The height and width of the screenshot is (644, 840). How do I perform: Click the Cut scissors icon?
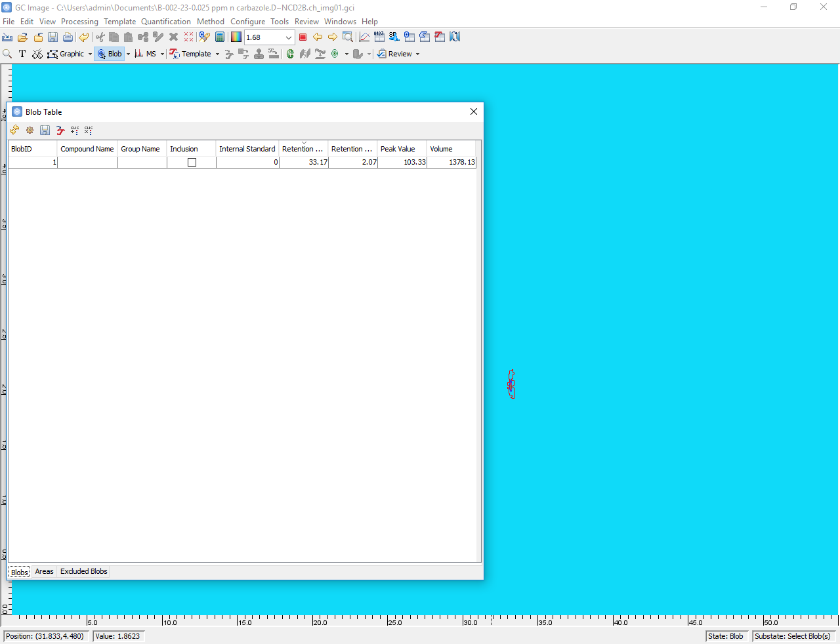100,37
